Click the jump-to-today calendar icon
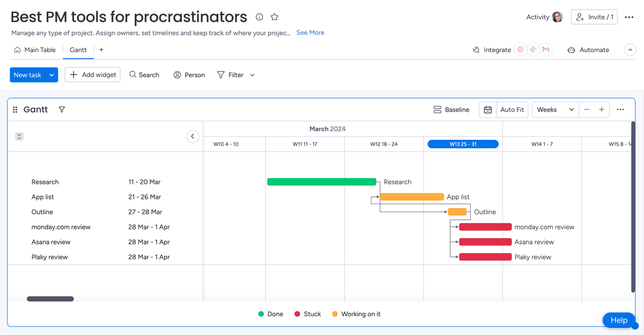Viewport: 644px width, 335px height. (487, 109)
